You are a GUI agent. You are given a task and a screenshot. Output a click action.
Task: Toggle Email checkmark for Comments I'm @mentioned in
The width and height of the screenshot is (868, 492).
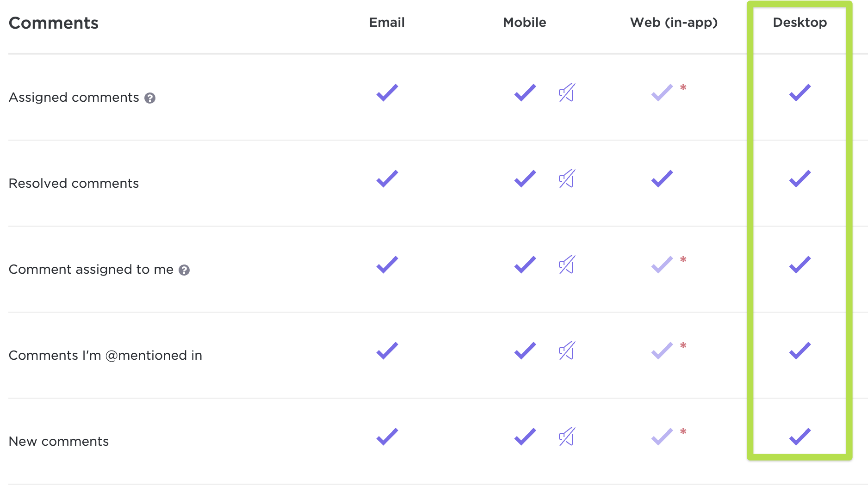tap(387, 351)
